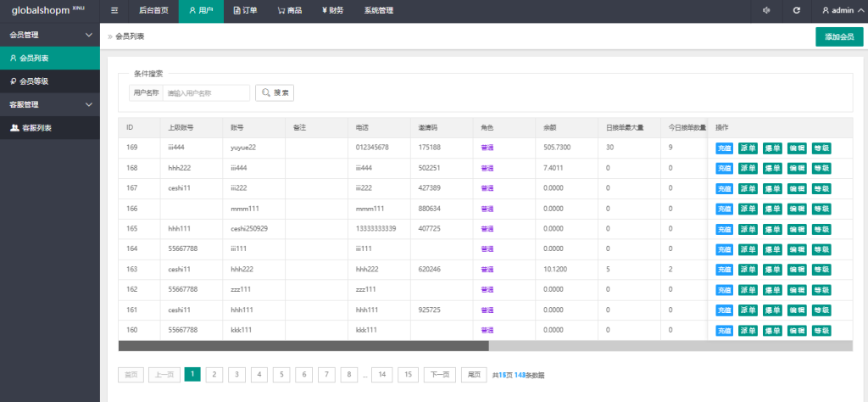Click the refresh icon in top bar

point(796,11)
